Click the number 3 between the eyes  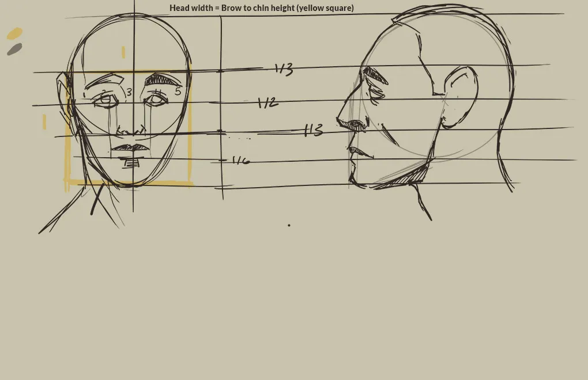[129, 92]
